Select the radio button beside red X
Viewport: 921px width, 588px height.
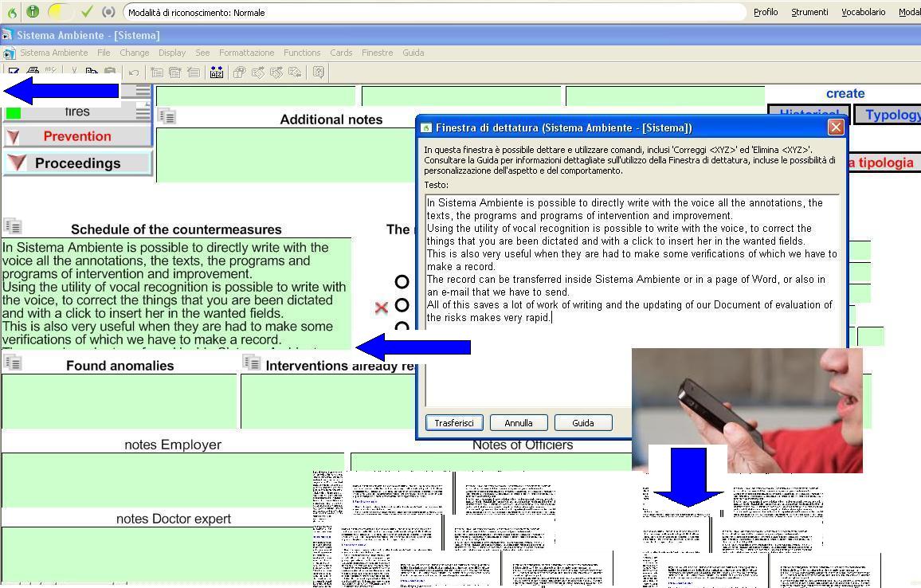(x=402, y=305)
